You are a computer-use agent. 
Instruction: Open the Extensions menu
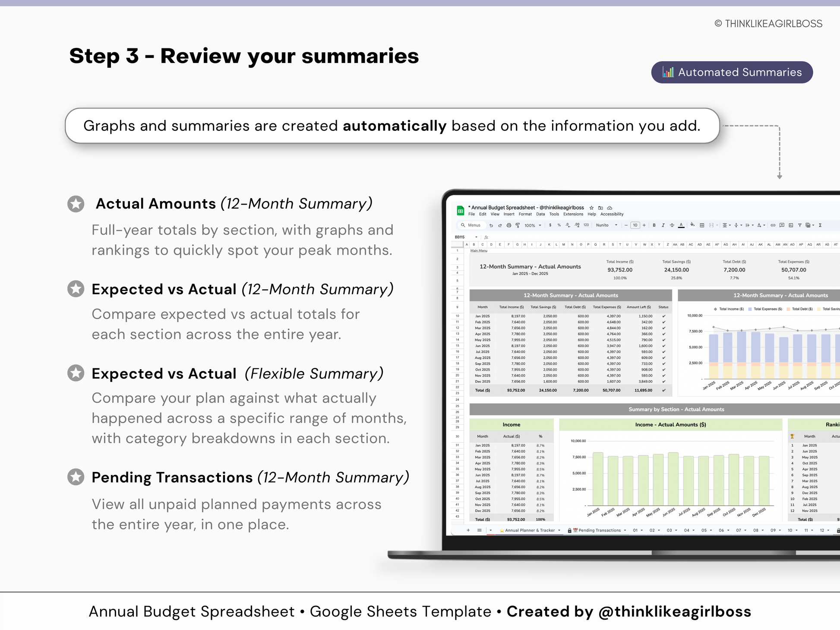coord(573,214)
